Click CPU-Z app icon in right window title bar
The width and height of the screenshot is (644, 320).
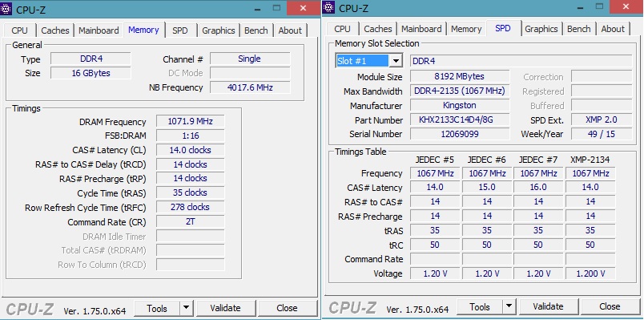coord(328,7)
